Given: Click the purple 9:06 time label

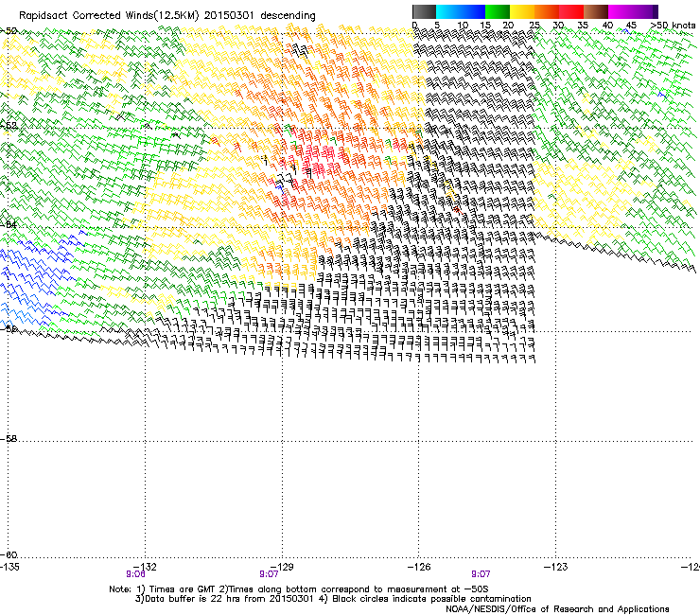Looking at the screenshot, I should 135,574.
